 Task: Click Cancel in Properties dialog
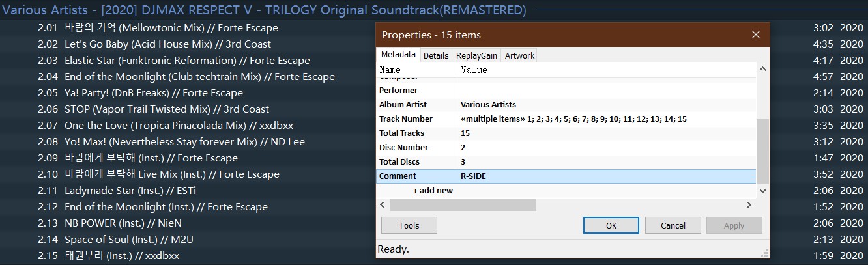click(673, 225)
